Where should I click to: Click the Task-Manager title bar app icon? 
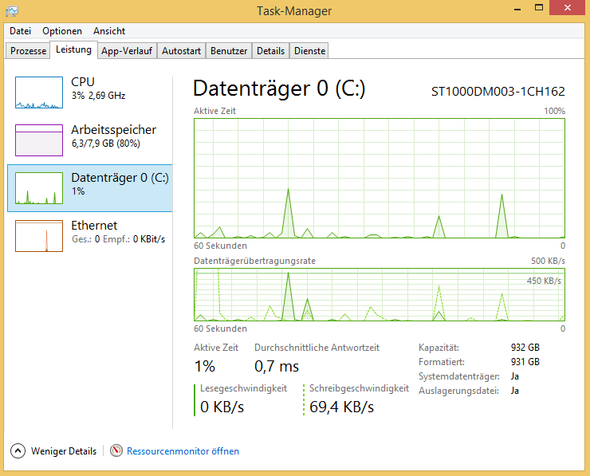coord(12,11)
